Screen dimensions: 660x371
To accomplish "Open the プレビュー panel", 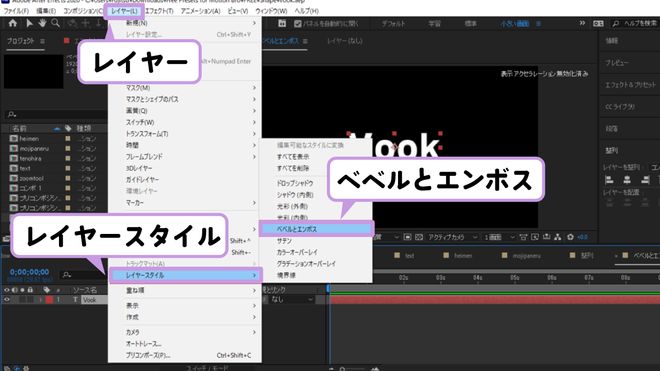I will [x=617, y=63].
